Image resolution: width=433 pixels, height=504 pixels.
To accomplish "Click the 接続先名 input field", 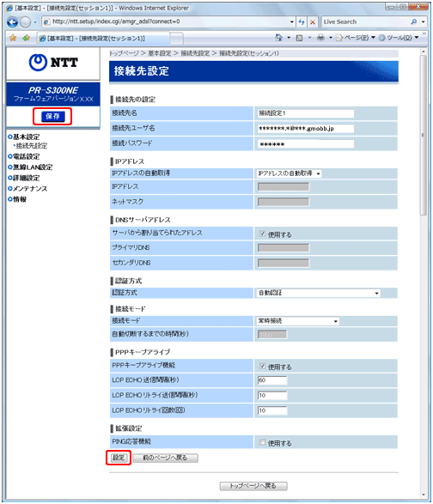I will coord(306,113).
